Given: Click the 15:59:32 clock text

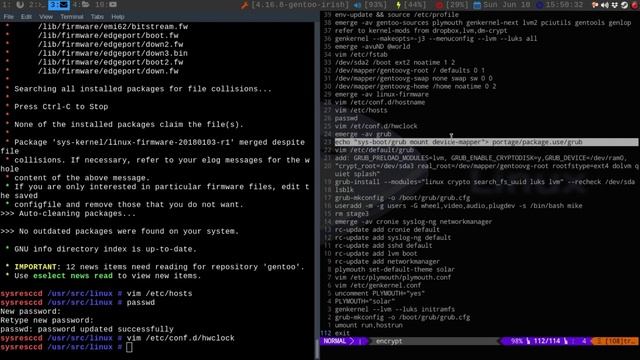Looking at the screenshot, I should tap(564, 5).
